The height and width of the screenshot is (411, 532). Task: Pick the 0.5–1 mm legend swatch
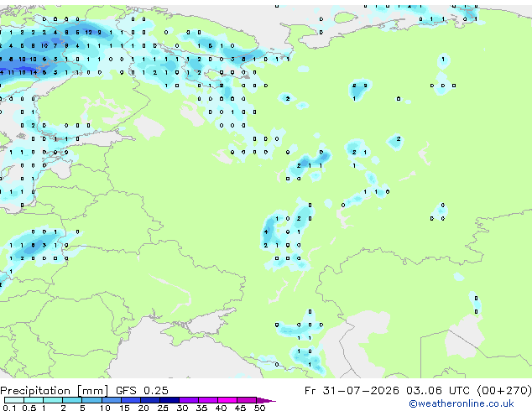coord(34,400)
